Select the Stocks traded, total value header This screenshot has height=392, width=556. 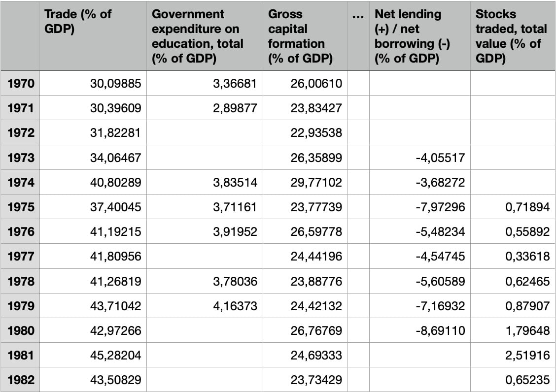tap(513, 35)
